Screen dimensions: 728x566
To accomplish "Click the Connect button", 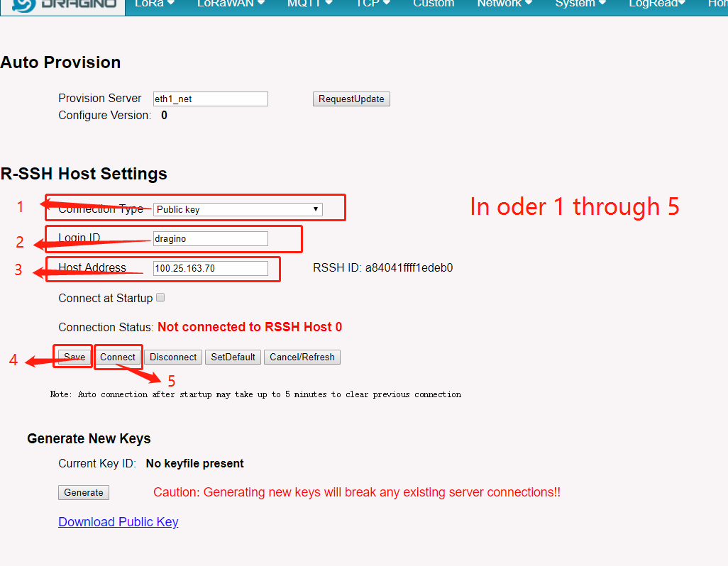I will [x=118, y=357].
